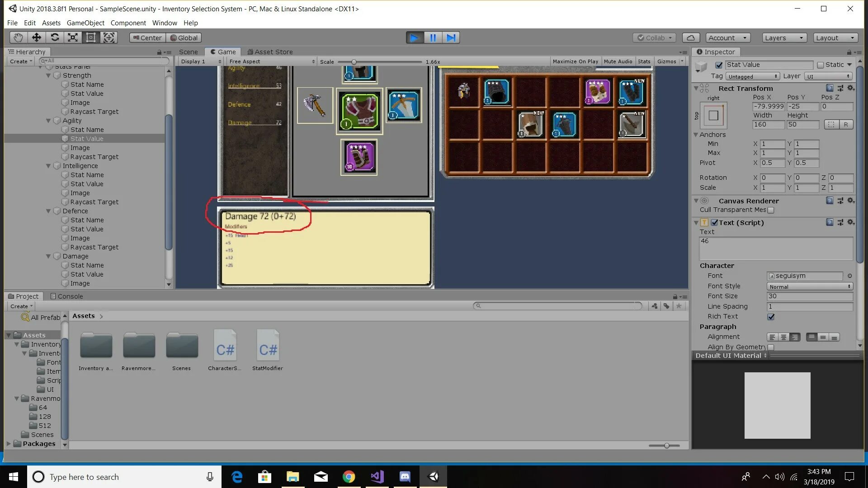Pause the game playback
Screen dimensions: 868x488
point(433,38)
